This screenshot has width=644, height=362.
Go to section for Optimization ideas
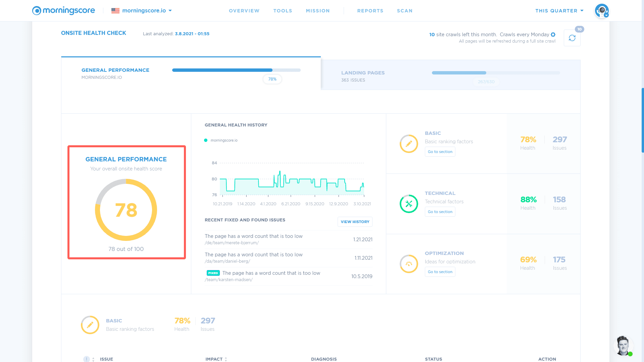click(x=440, y=272)
